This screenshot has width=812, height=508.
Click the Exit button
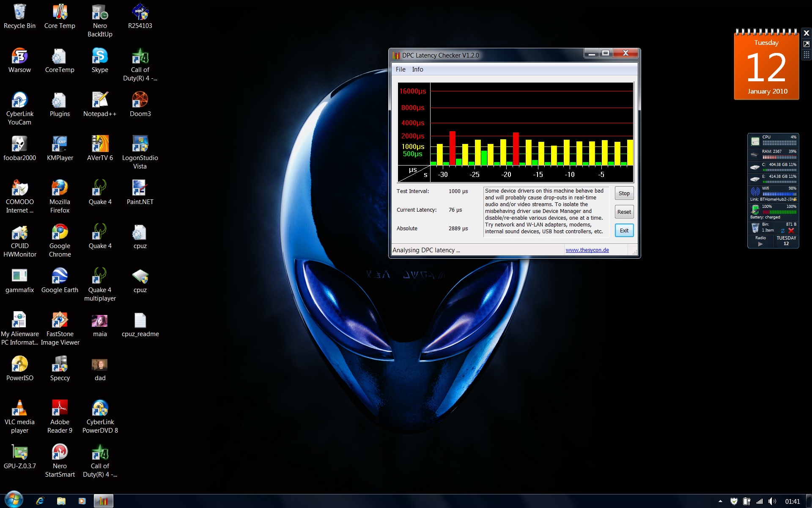pyautogui.click(x=624, y=231)
